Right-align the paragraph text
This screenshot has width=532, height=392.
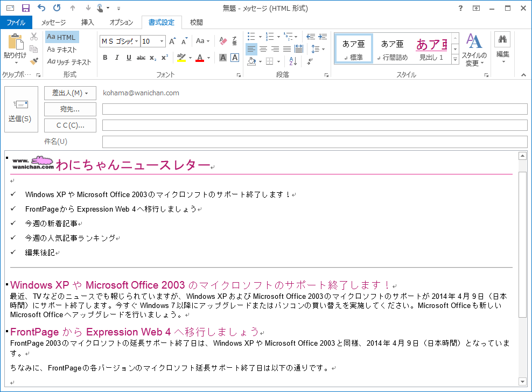[x=275, y=49]
